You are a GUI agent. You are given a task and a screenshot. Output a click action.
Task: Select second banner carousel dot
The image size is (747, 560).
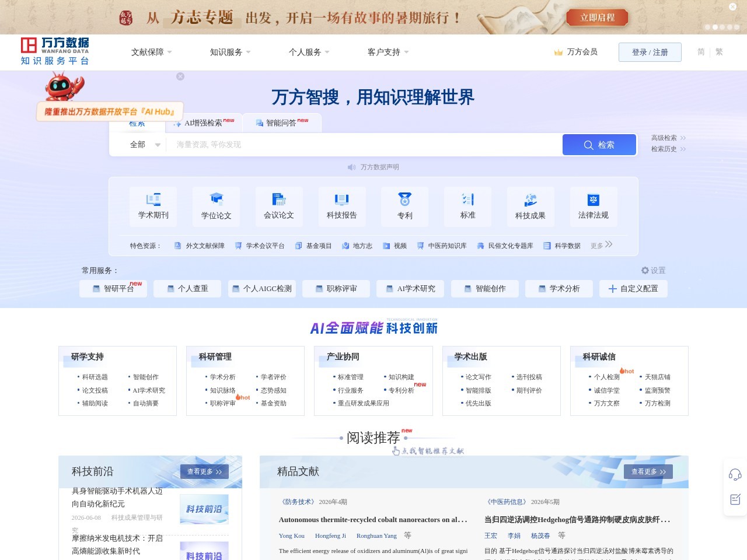click(x=715, y=27)
